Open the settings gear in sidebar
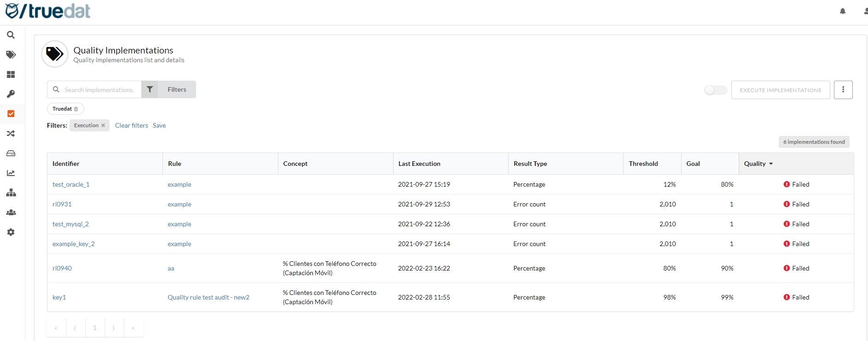The height and width of the screenshot is (341, 868). point(11,232)
